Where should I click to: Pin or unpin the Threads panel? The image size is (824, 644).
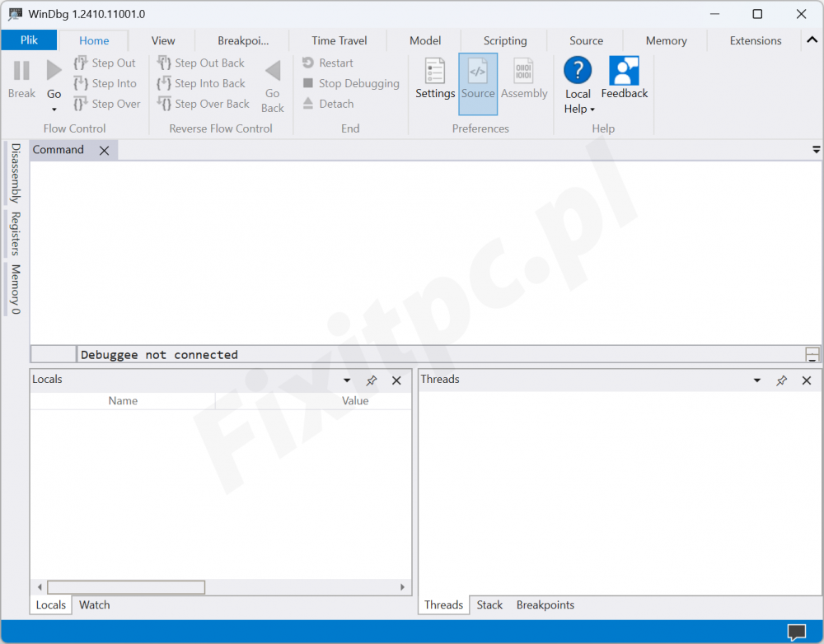point(782,380)
